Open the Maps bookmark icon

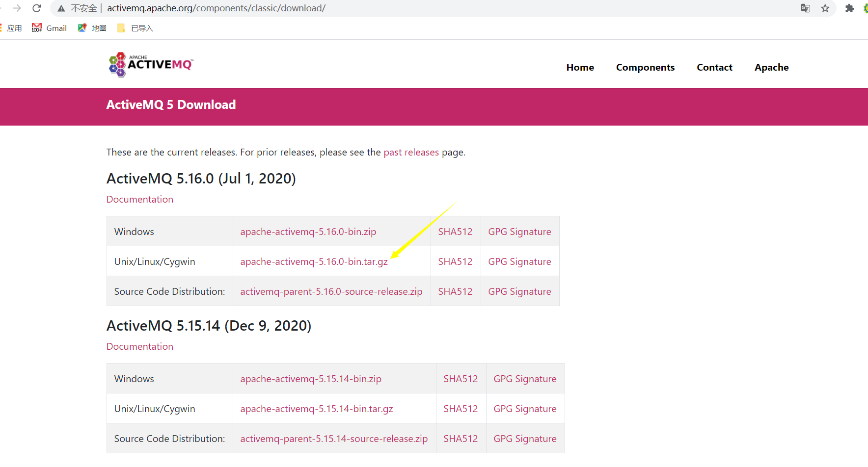(x=82, y=28)
